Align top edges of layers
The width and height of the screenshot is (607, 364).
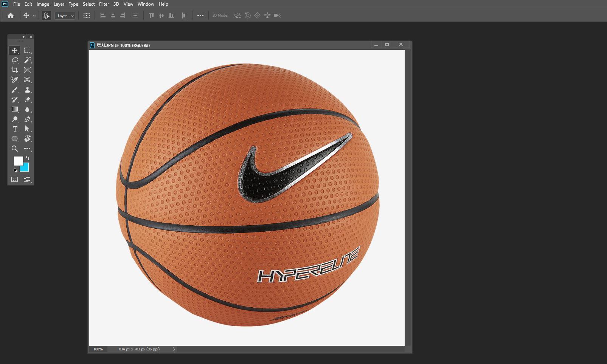151,15
